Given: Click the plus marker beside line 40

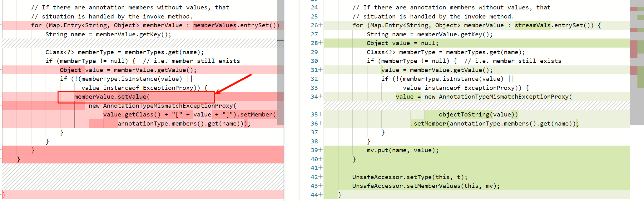Looking at the screenshot, I should (x=321, y=159).
